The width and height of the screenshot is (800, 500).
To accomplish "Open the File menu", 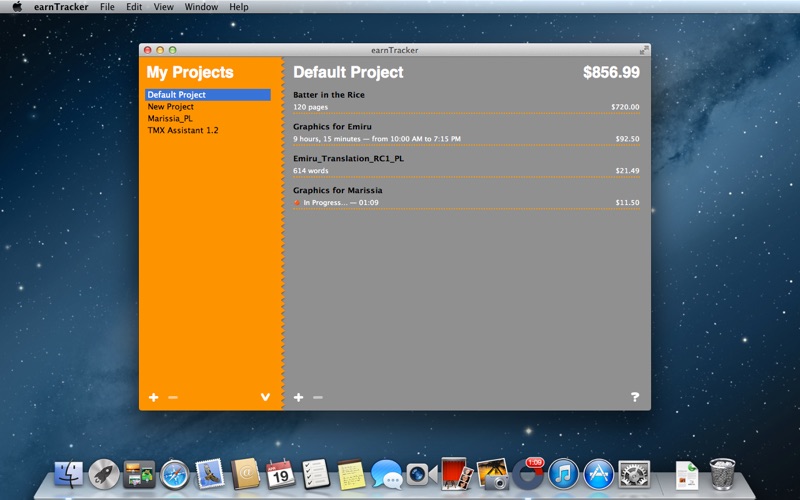I will pos(107,7).
